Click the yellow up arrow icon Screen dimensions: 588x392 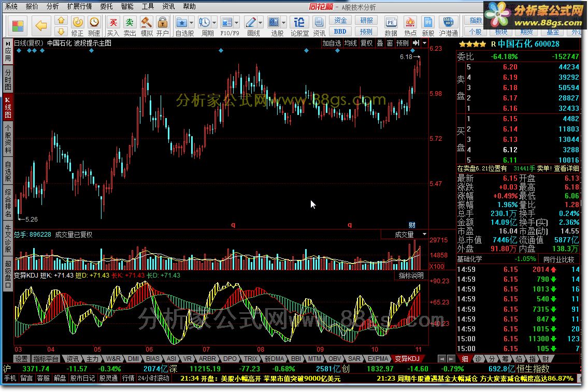tap(61, 20)
